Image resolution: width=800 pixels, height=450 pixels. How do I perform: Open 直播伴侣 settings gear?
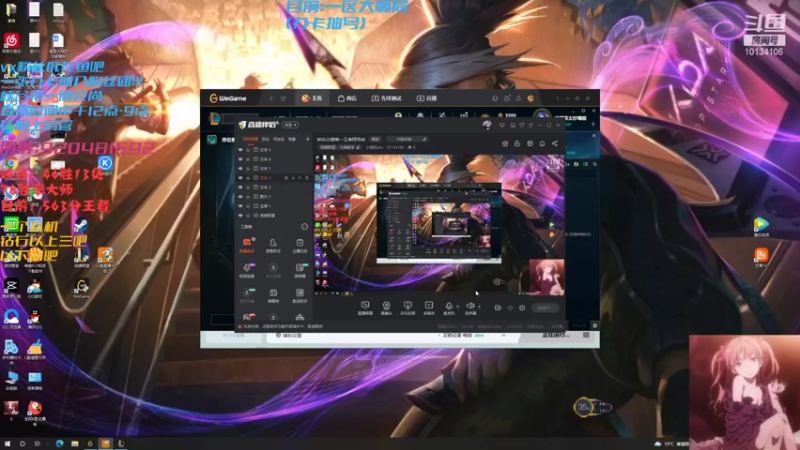click(522, 308)
